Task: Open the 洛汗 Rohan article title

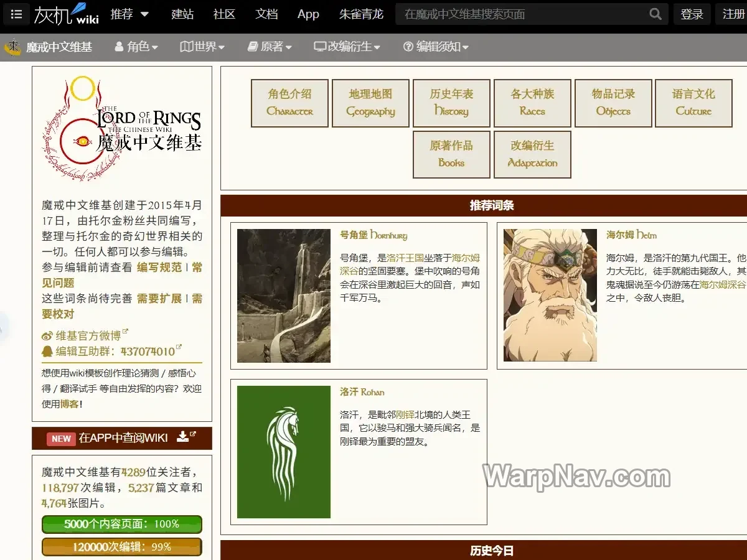Action: (x=362, y=392)
